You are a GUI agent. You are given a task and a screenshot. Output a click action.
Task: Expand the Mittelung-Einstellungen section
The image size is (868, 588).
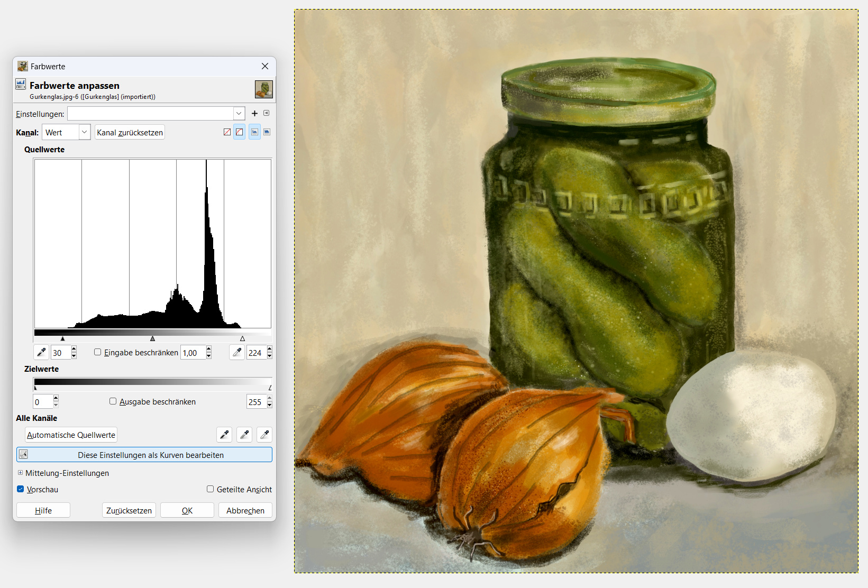coord(21,473)
